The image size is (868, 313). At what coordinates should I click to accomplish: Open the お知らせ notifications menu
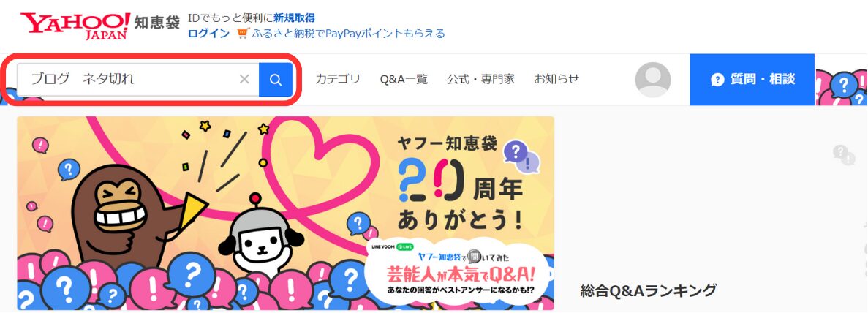[556, 79]
